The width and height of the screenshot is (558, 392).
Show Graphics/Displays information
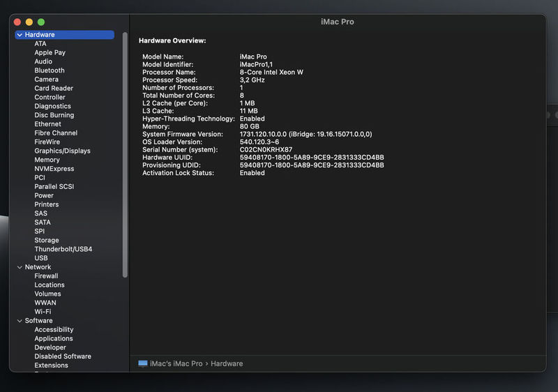point(62,151)
